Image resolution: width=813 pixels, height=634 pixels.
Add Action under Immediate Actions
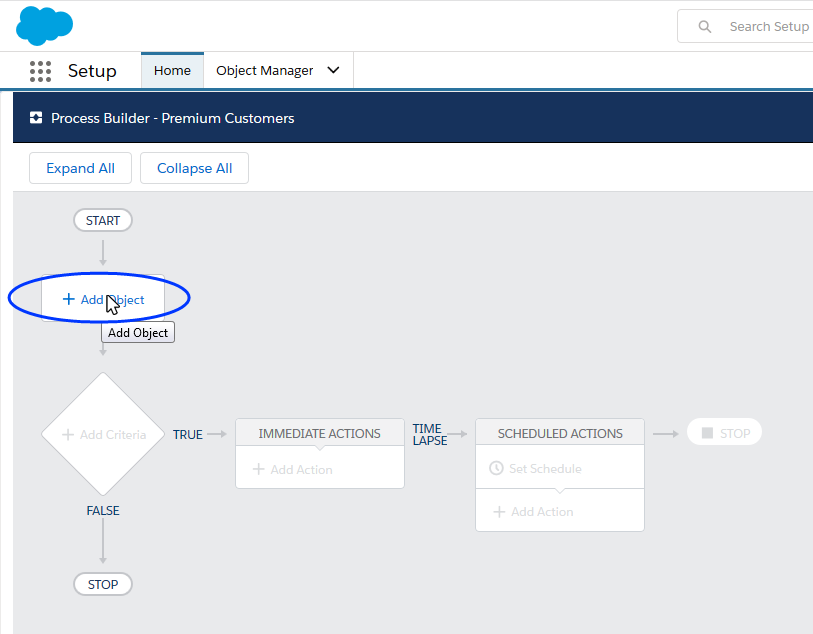[x=293, y=470]
